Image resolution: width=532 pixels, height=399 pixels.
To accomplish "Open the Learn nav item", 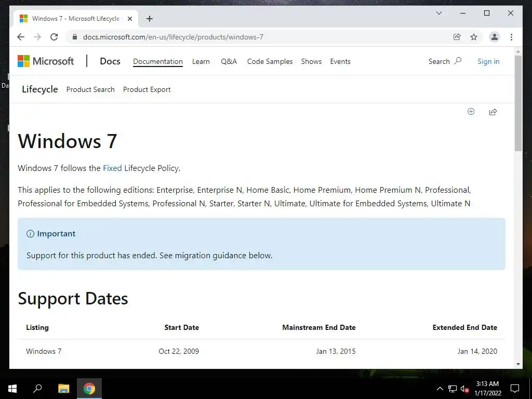I will (x=201, y=61).
